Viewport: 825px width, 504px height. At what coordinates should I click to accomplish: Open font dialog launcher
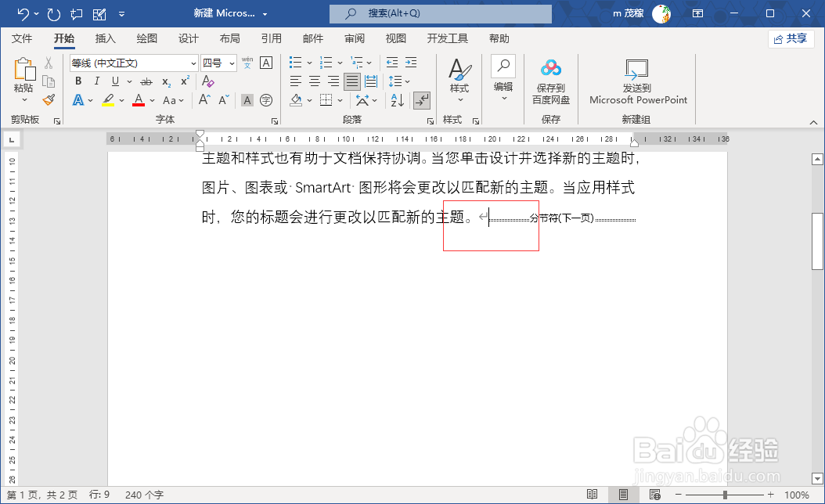pos(275,121)
